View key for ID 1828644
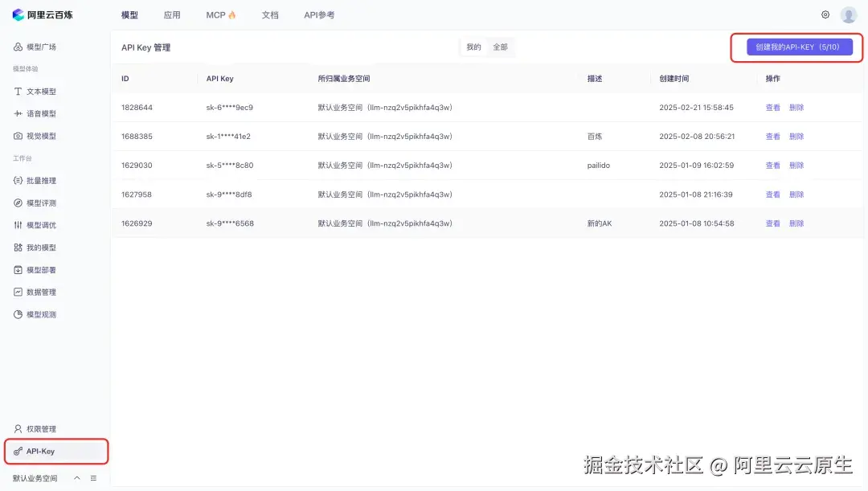Image resolution: width=868 pixels, height=491 pixels. (x=773, y=108)
